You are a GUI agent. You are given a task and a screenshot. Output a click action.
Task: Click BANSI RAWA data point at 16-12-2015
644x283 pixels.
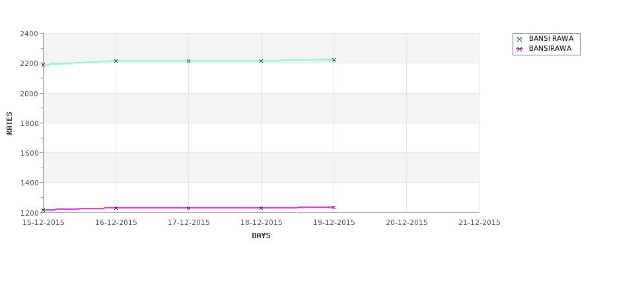coord(116,61)
